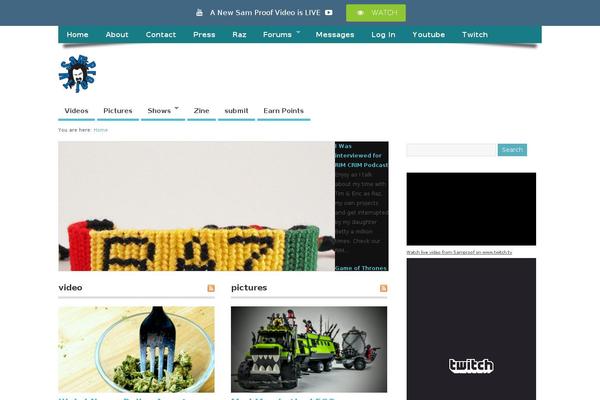
Task: Click the black Twitch video player
Action: (471, 209)
